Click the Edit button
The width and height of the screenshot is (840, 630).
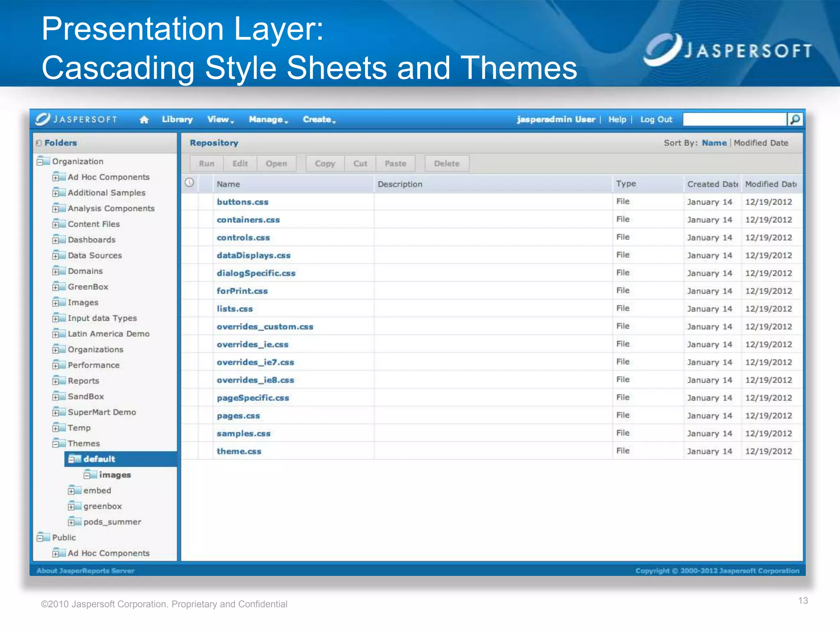pyautogui.click(x=240, y=164)
